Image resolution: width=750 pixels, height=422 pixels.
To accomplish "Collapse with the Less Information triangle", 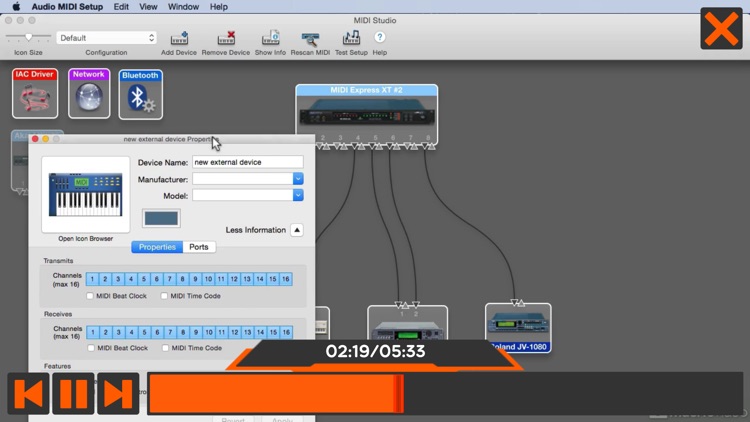I will click(297, 230).
